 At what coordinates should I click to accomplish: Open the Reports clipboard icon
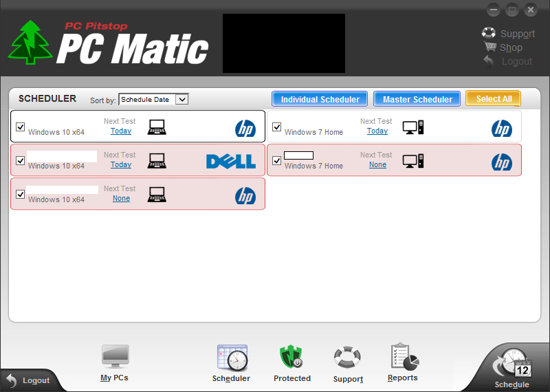click(x=404, y=358)
